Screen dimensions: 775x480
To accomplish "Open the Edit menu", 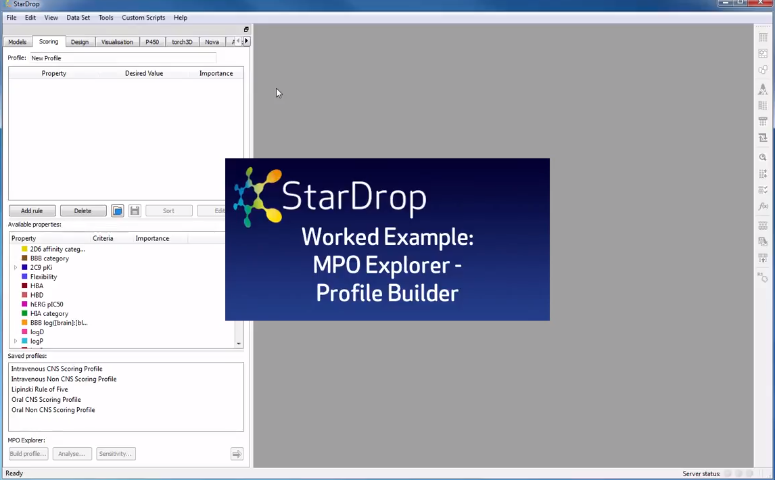I will coord(30,17).
